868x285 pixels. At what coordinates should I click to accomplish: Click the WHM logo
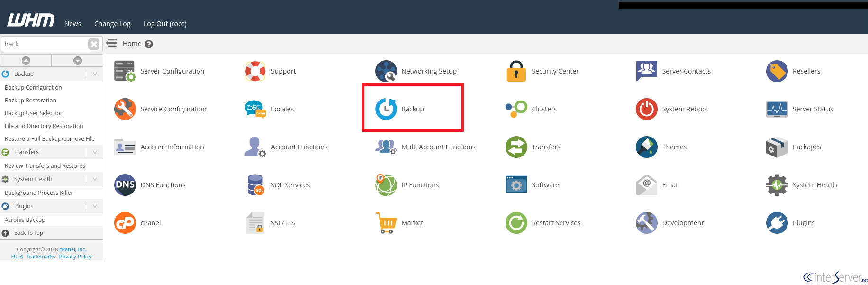(31, 20)
